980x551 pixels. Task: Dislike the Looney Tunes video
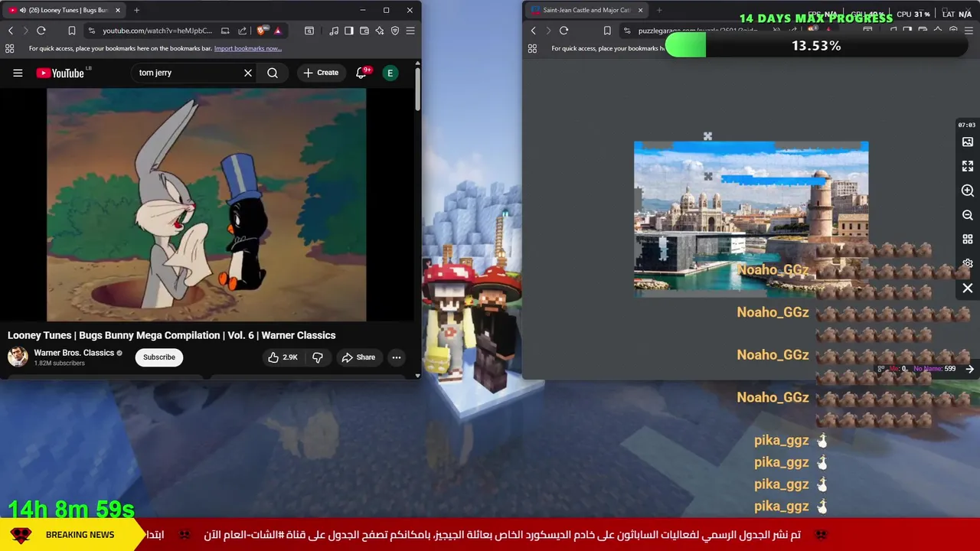(x=317, y=357)
